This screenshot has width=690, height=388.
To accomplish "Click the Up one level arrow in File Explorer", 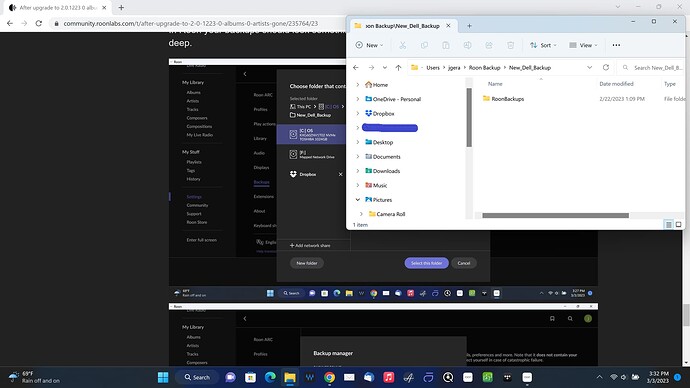I will point(398,68).
